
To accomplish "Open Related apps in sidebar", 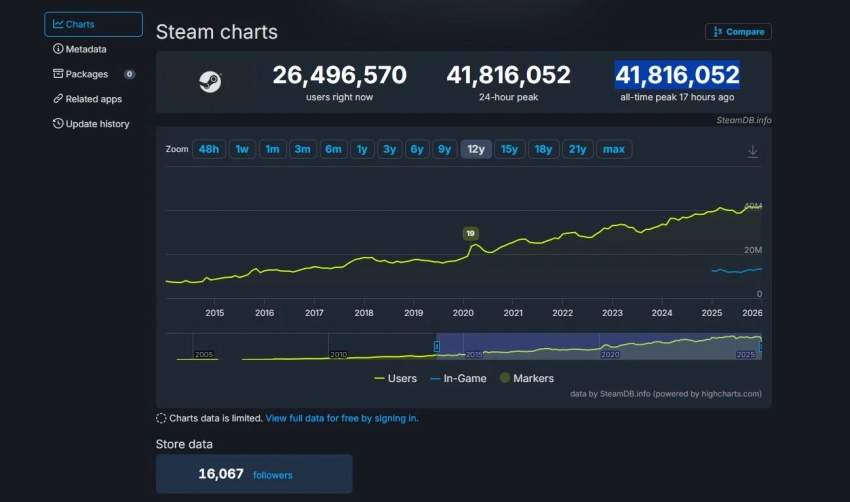I will click(x=87, y=99).
